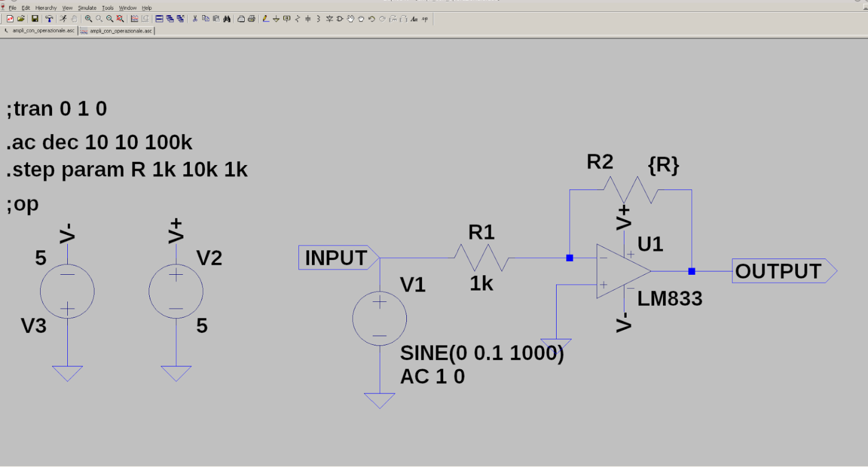Click the 'AC 1 0' source text
The height and width of the screenshot is (467, 868).
(x=432, y=377)
